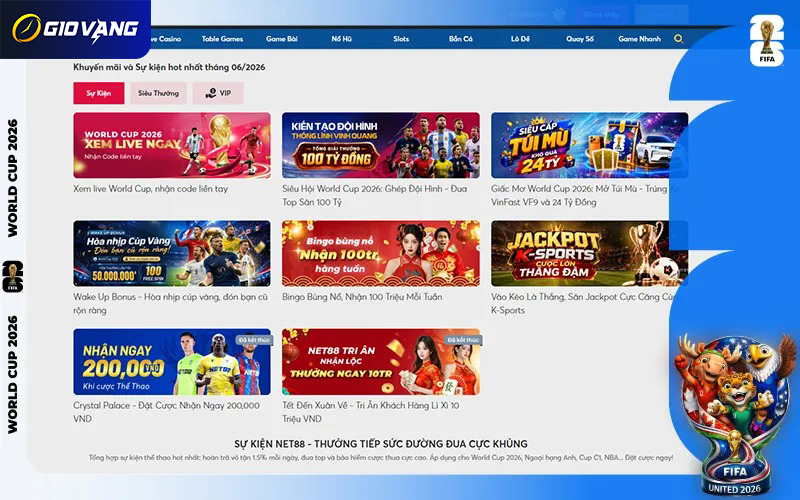
Task: Open the Nhận Ngay 200,000 VND banner
Action: 172,362
